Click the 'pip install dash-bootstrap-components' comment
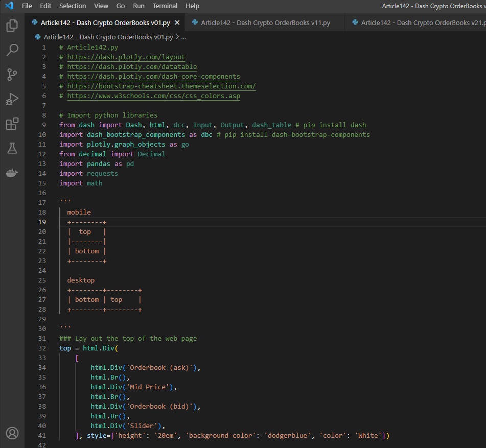This screenshot has height=448, width=486. (293, 134)
